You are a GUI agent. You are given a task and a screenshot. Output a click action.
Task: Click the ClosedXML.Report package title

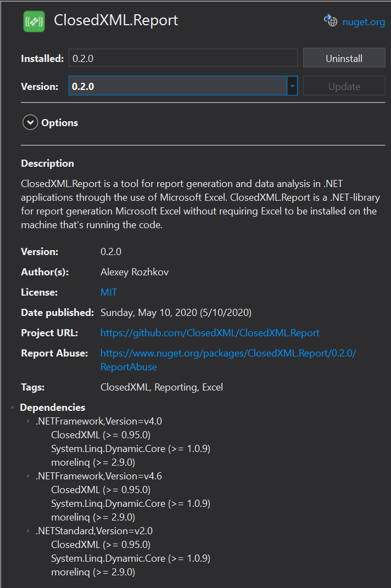pos(116,20)
